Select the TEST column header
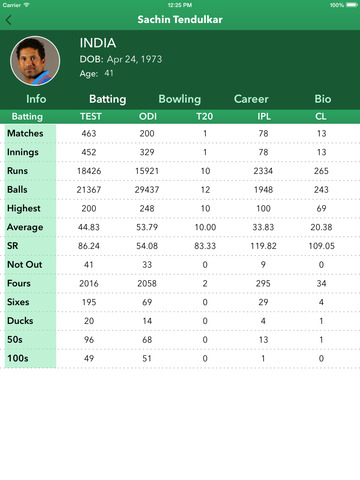 91,116
